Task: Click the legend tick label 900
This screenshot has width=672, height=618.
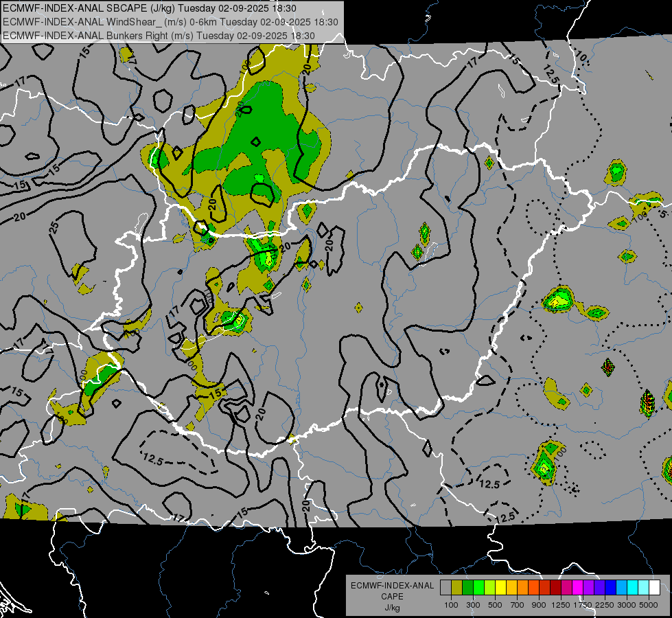Action: tap(539, 605)
